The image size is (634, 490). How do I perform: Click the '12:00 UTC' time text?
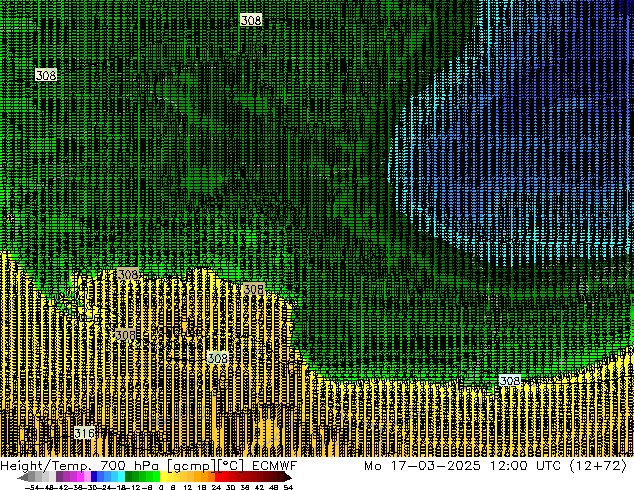coord(525,466)
